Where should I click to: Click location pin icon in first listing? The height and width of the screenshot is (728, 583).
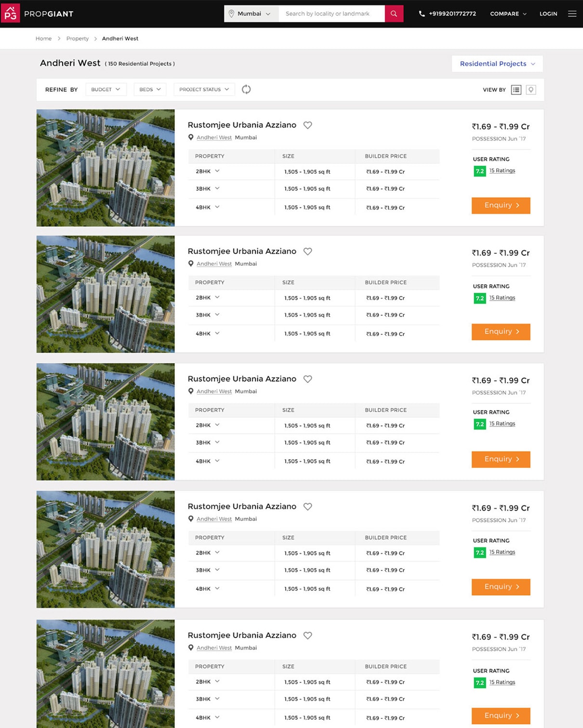pyautogui.click(x=191, y=138)
